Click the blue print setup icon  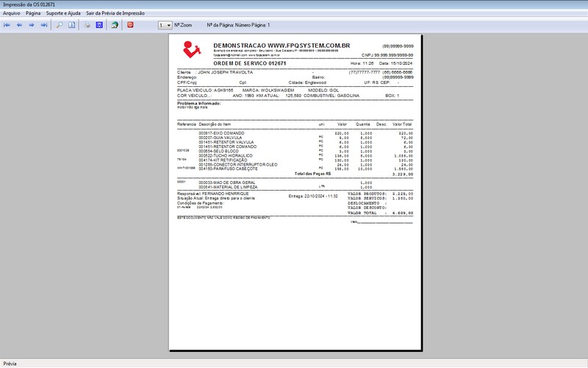click(98, 25)
